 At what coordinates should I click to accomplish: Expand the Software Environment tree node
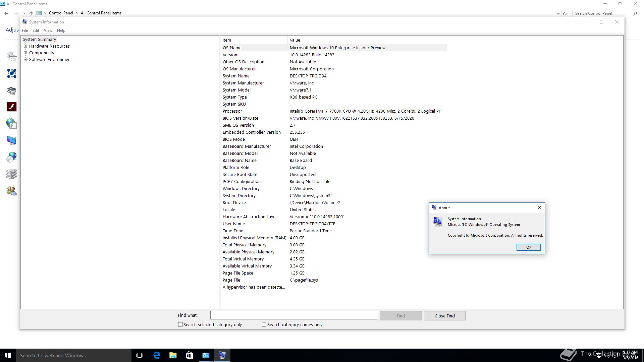(x=25, y=60)
